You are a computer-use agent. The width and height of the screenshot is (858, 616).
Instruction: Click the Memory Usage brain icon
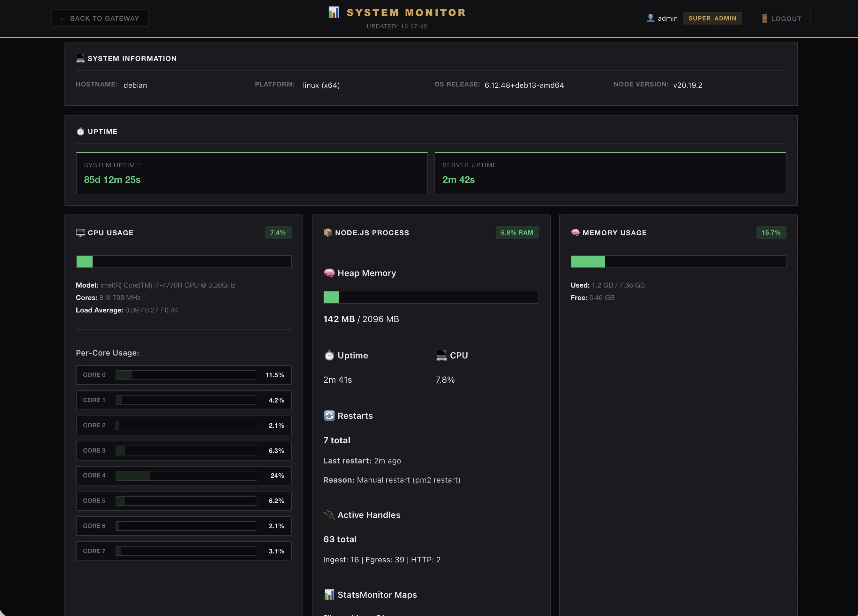(x=576, y=233)
